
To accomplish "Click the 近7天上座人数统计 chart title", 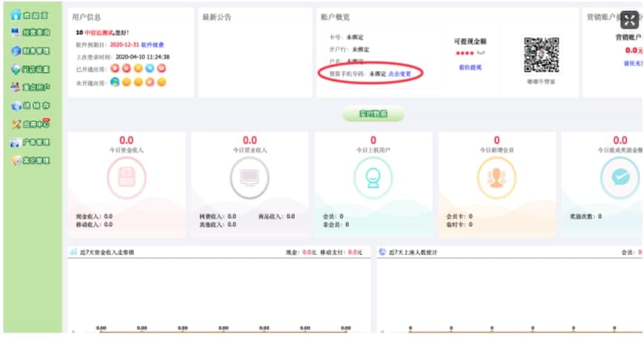I will click(414, 252).
